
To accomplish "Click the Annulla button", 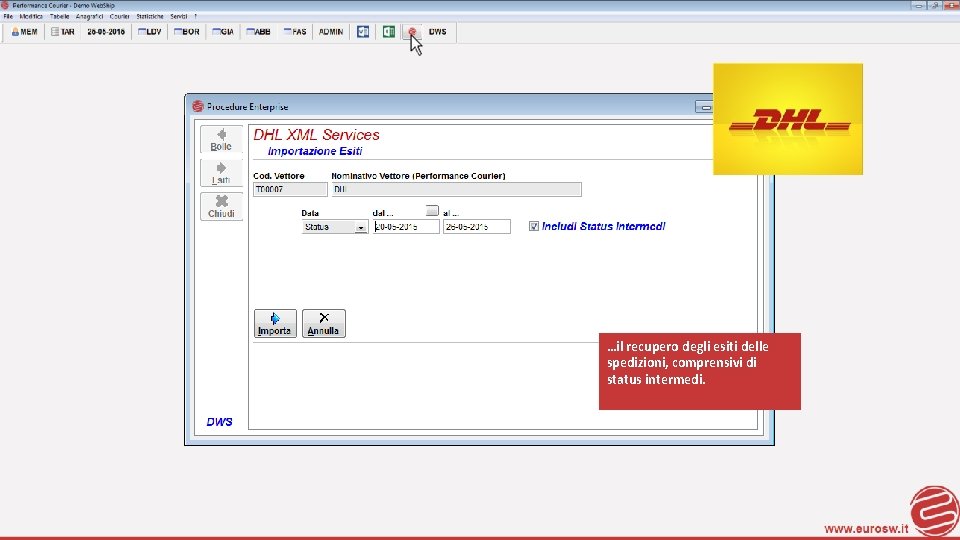I will [323, 323].
